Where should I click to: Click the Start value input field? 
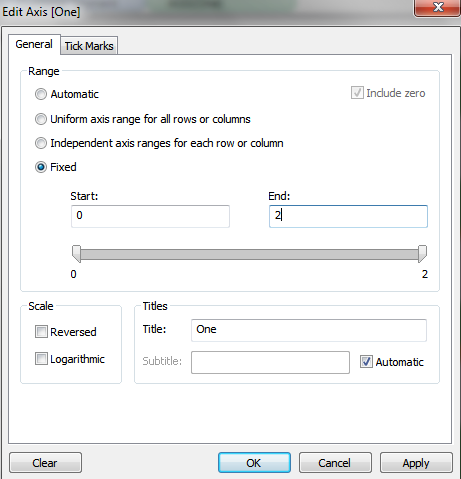[150, 216]
